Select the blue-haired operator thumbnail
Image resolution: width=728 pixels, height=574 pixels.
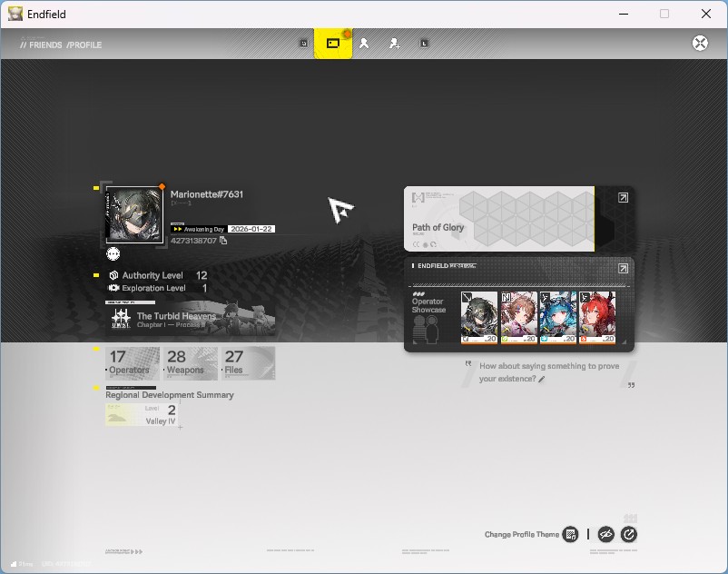(557, 318)
